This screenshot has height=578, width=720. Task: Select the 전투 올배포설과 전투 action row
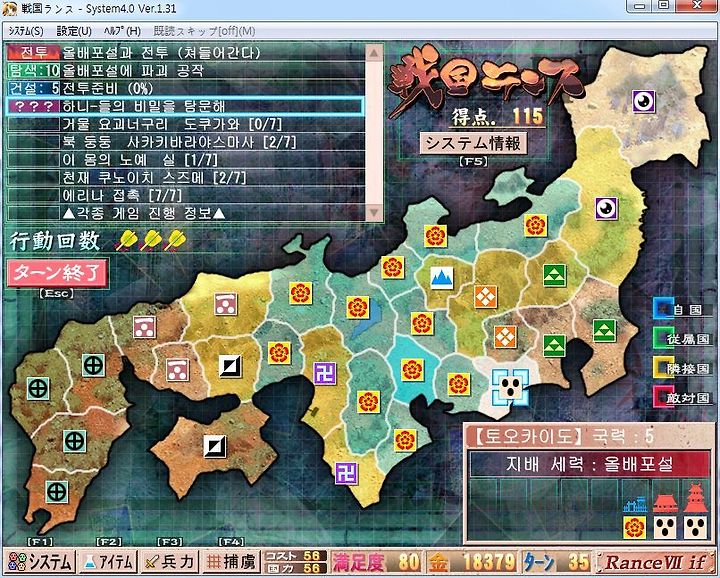186,53
